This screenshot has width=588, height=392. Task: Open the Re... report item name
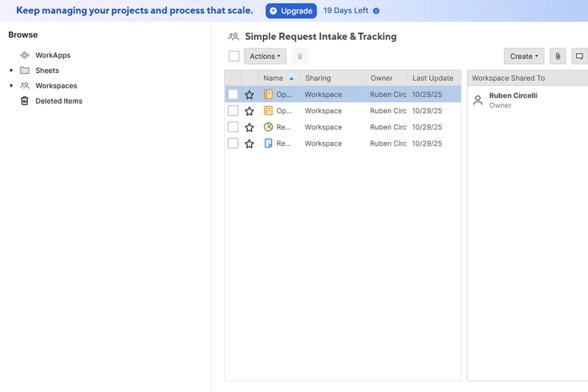(284, 127)
